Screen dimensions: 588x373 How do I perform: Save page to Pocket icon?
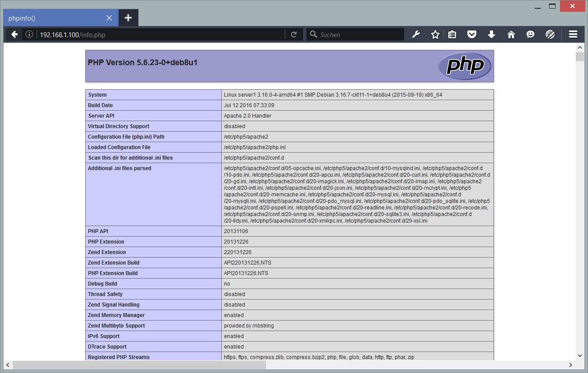click(x=472, y=35)
